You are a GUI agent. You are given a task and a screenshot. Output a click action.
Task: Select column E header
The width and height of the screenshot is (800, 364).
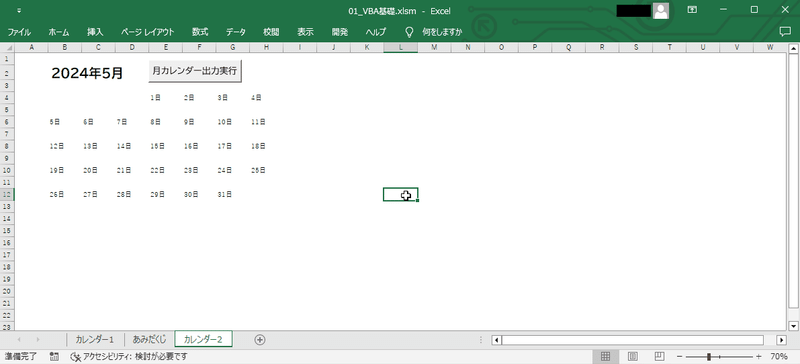[x=165, y=47]
